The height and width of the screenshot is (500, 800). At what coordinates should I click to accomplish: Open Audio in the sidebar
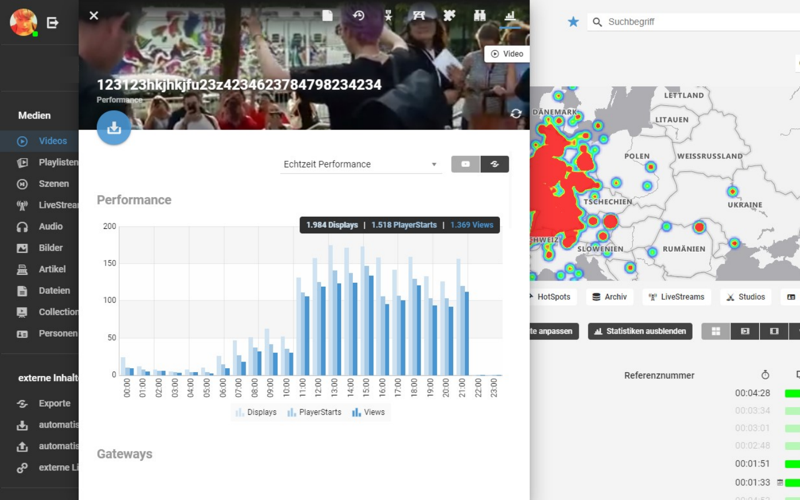(x=39, y=227)
